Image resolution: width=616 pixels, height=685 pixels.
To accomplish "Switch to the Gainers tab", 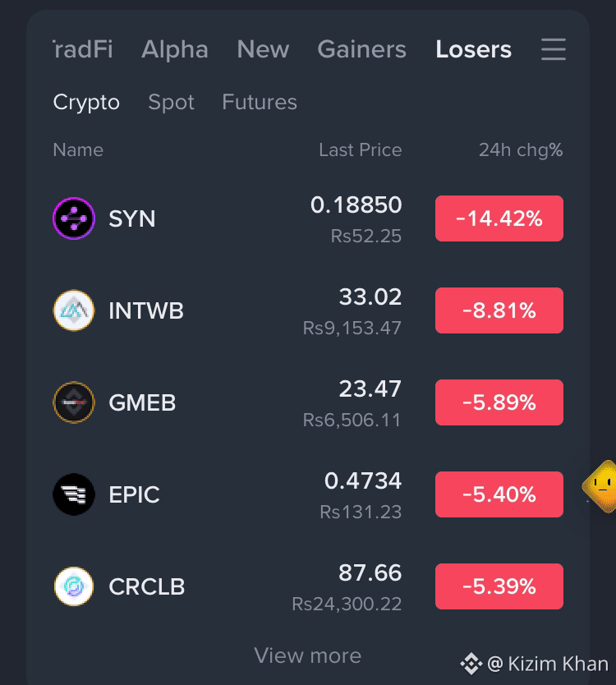I will (x=361, y=49).
